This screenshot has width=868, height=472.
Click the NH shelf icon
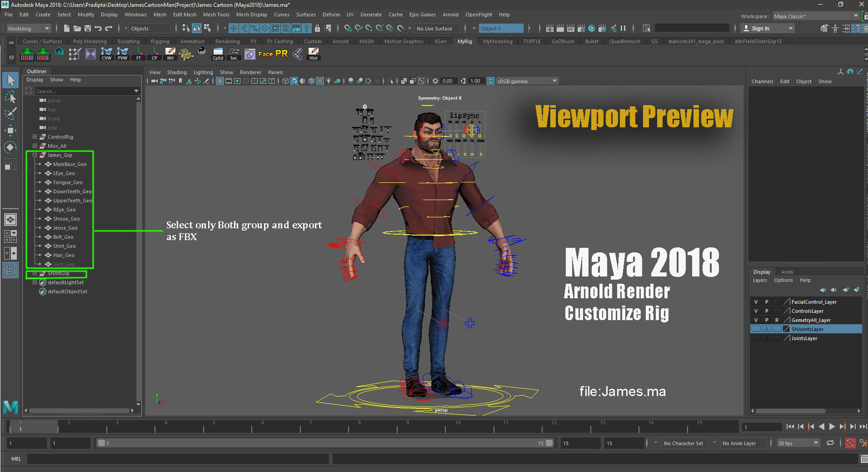[170, 55]
